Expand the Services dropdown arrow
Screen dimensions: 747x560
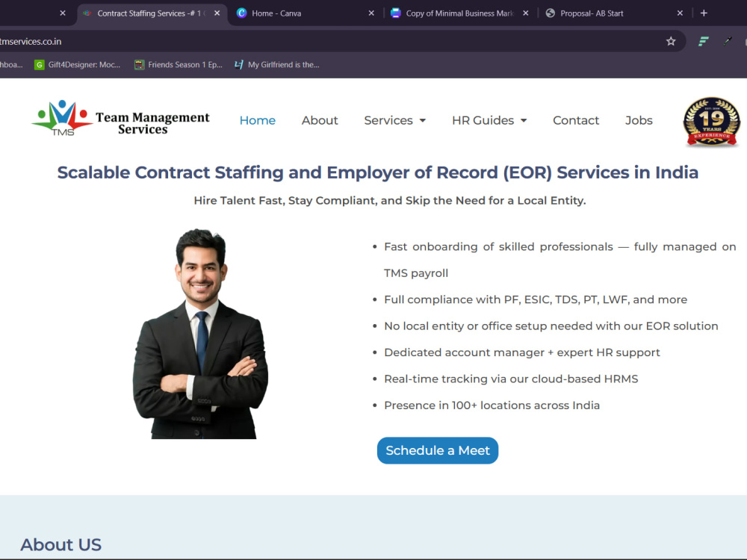[x=423, y=121]
